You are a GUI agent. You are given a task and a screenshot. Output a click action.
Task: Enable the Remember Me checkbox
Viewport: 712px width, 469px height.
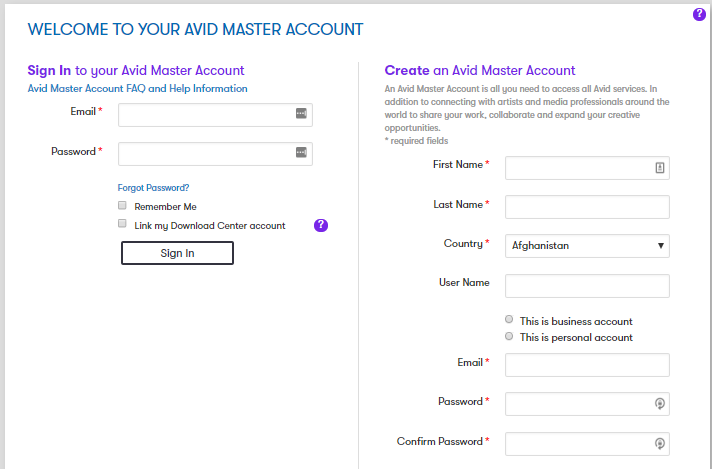(122, 206)
